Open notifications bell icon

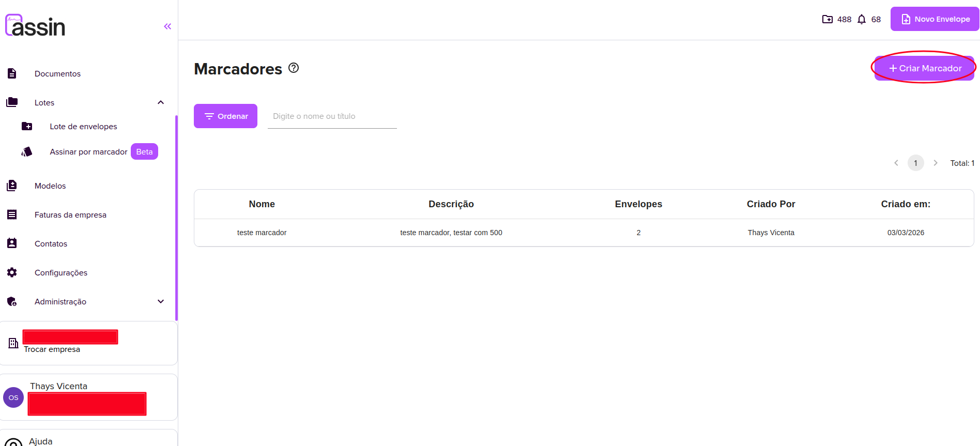pyautogui.click(x=861, y=20)
